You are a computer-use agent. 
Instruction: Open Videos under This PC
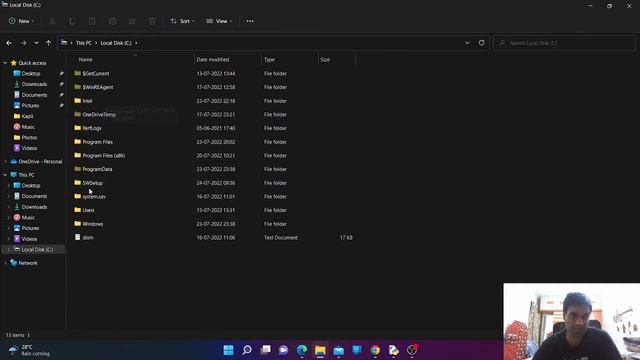[x=29, y=239]
